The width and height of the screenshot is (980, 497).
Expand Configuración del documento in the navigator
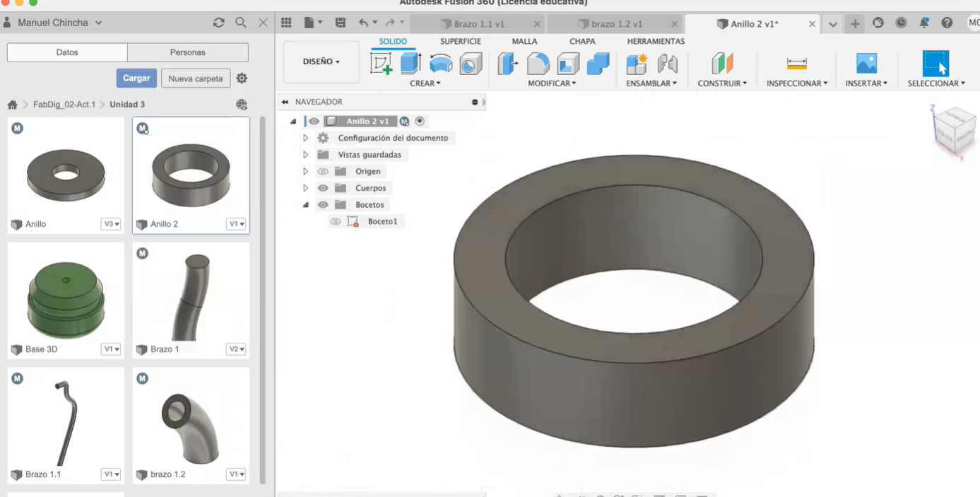[x=305, y=138]
